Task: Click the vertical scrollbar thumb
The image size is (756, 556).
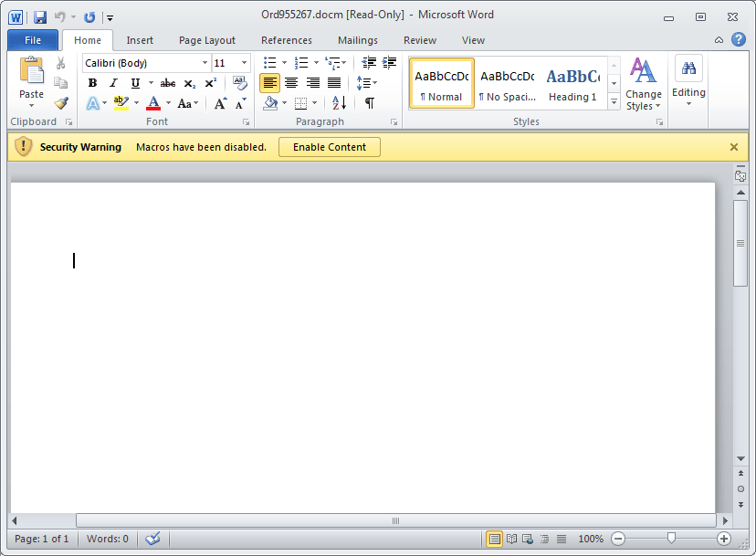Action: click(x=740, y=244)
